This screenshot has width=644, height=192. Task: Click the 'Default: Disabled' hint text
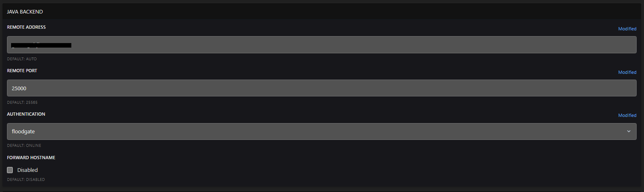(x=26, y=180)
